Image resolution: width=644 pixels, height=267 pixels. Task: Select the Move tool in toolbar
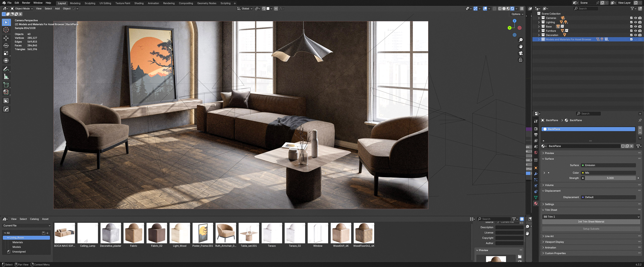(x=6, y=38)
